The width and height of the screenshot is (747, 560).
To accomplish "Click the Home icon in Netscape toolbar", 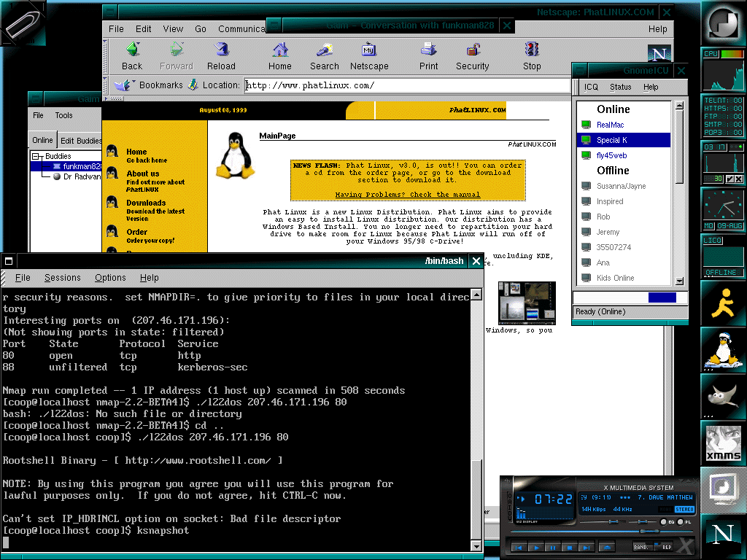I will click(280, 50).
